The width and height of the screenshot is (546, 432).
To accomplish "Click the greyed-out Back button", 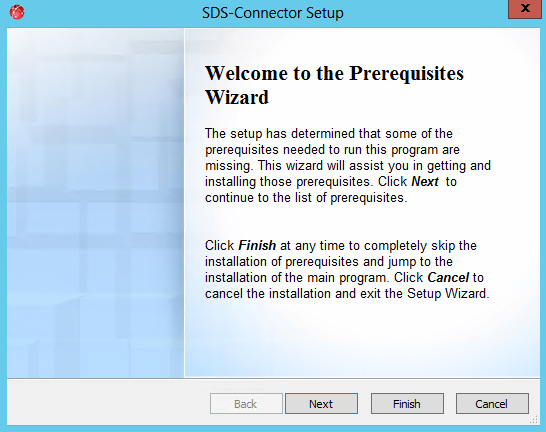I will point(246,404).
